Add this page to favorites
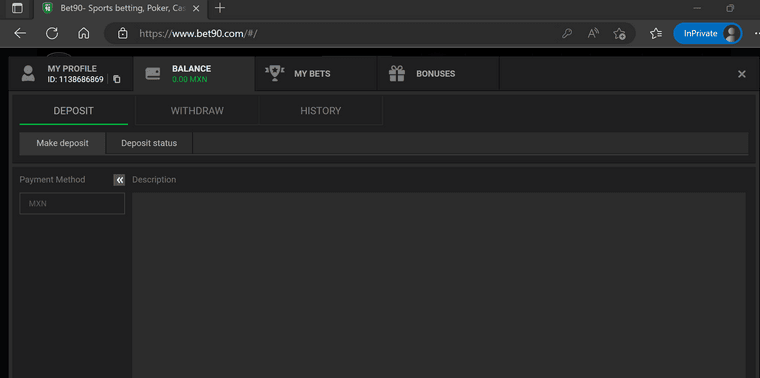Image resolution: width=760 pixels, height=378 pixels. 619,33
